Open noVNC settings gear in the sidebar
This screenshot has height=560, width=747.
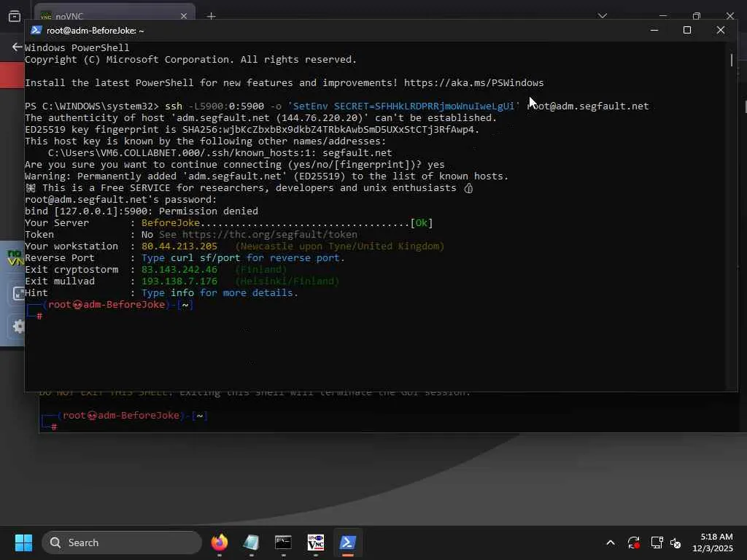(x=18, y=326)
